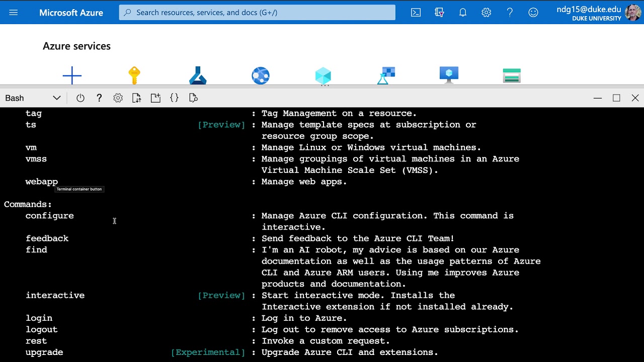Click the '[Experimental]' label
The height and width of the screenshot is (362, 644).
(x=208, y=352)
